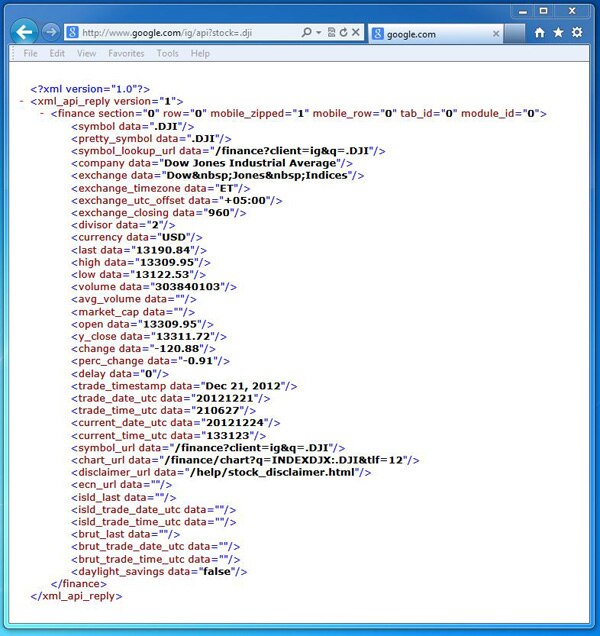Collapse the xml_api_reply node
The height and width of the screenshot is (636, 600).
coord(22,102)
